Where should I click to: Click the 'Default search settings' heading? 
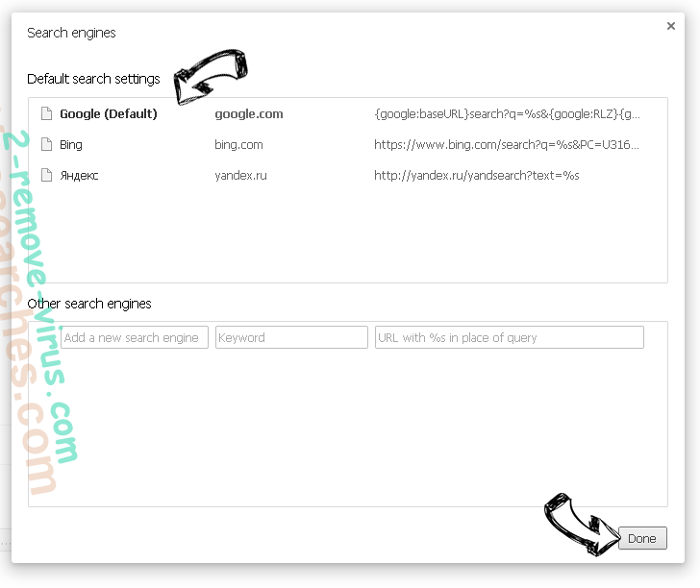[x=93, y=79]
